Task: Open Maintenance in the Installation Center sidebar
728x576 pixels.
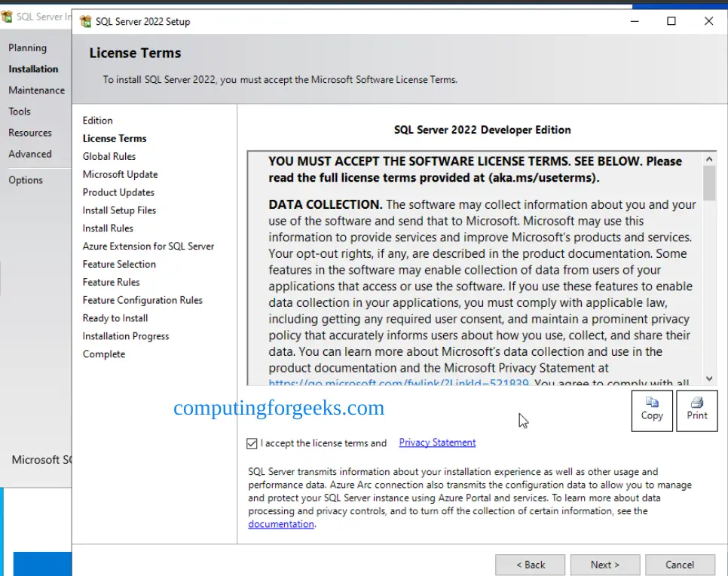Action: [37, 90]
